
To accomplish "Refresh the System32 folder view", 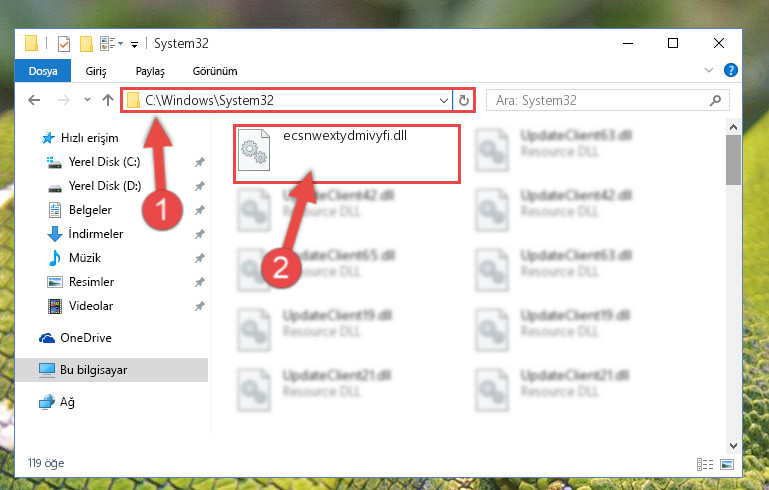I will pos(463,101).
